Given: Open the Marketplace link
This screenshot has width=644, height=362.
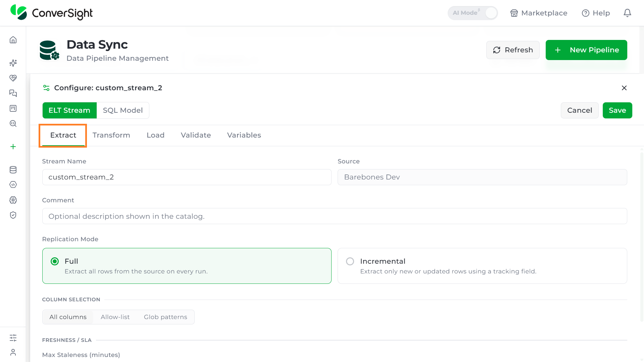Looking at the screenshot, I should (539, 13).
